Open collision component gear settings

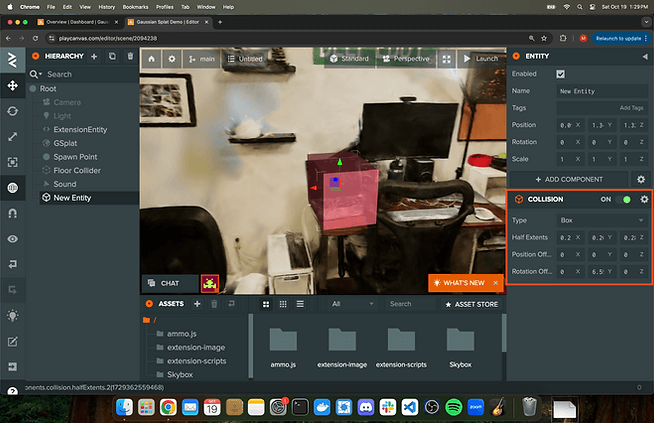click(644, 199)
